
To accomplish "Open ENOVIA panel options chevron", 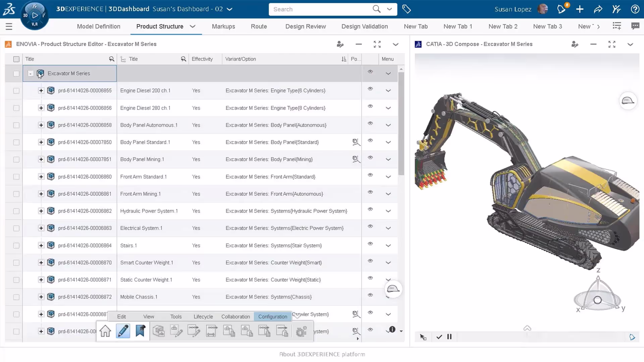I will (395, 44).
